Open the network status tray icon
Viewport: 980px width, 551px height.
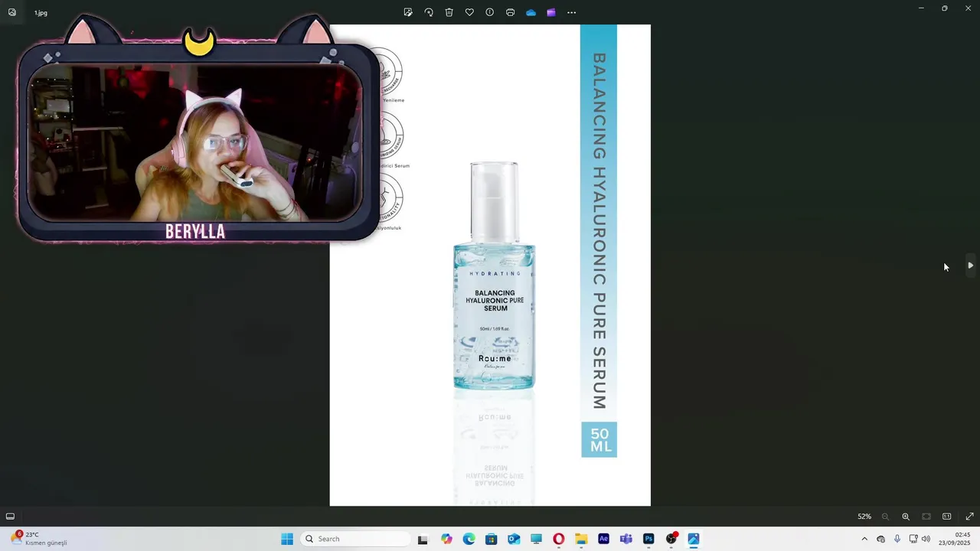pos(913,539)
